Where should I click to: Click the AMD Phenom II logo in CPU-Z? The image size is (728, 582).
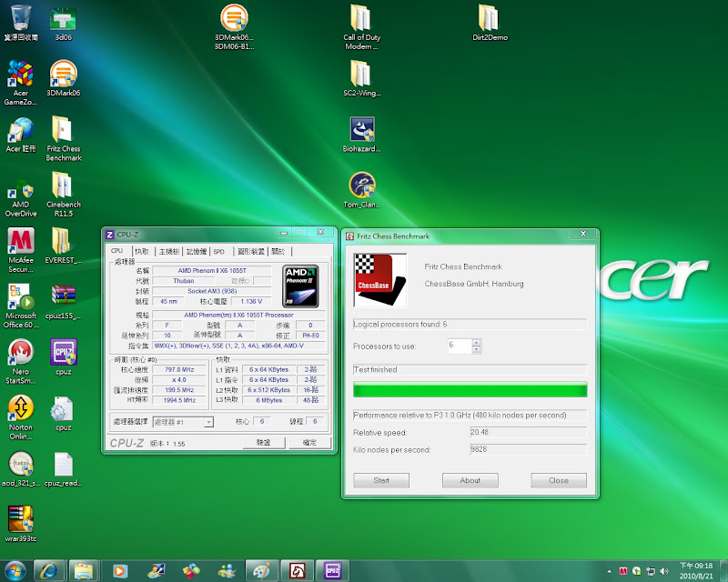(300, 286)
